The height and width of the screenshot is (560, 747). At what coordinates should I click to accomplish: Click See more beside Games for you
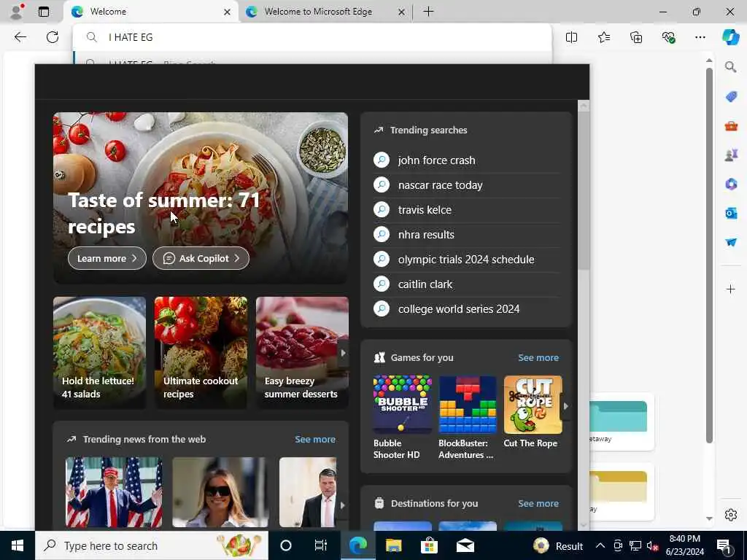coord(538,357)
